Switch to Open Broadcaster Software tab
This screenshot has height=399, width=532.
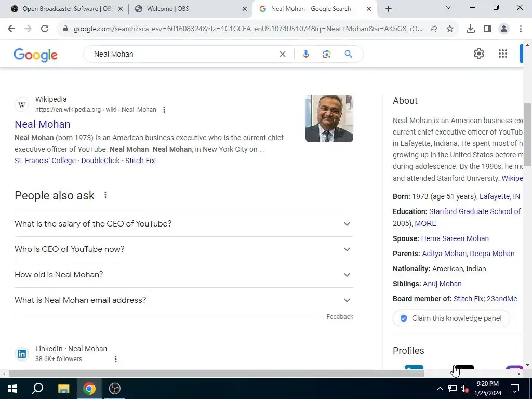coord(66,9)
